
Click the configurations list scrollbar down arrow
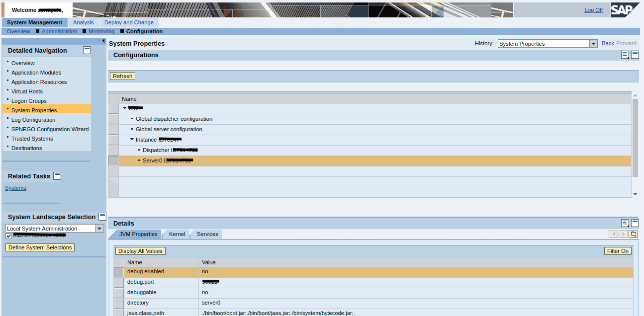click(635, 193)
